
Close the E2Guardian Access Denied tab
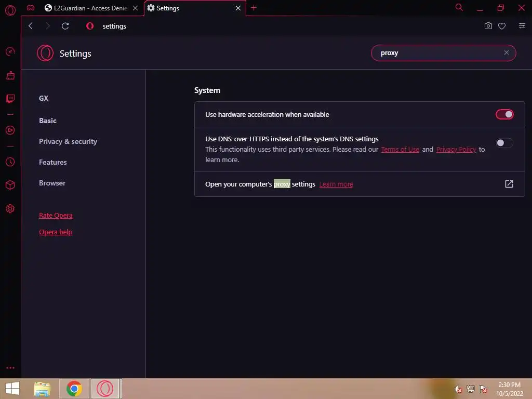coord(136,8)
